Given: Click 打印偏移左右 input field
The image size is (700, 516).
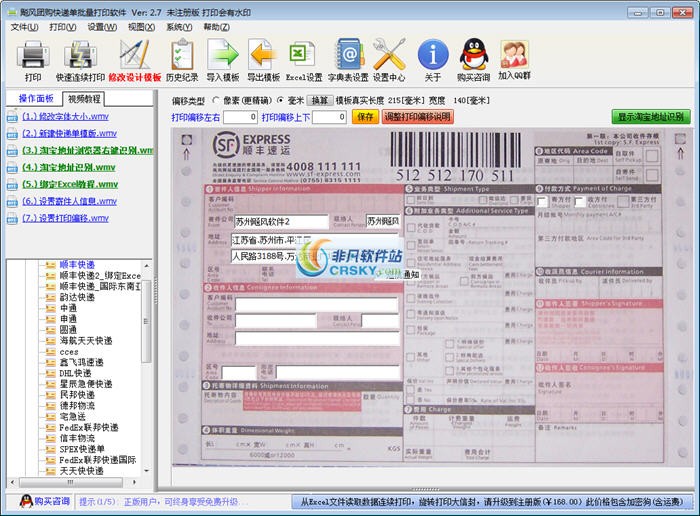Looking at the screenshot, I should click(240, 117).
